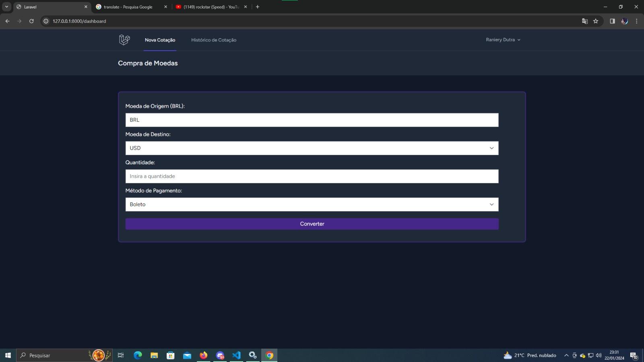Open Task View on the taskbar
The image size is (644, 362).
tap(121, 355)
